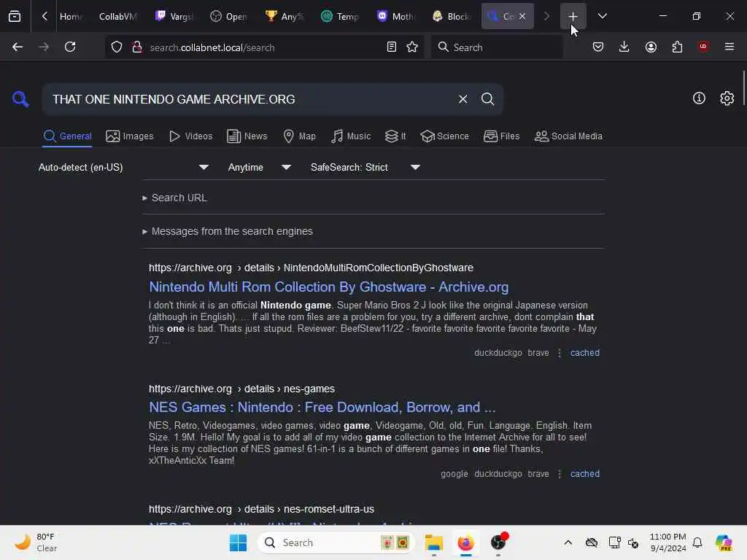Switch to the Temp browser tab
This screenshot has height=560, width=747.
[x=340, y=16]
